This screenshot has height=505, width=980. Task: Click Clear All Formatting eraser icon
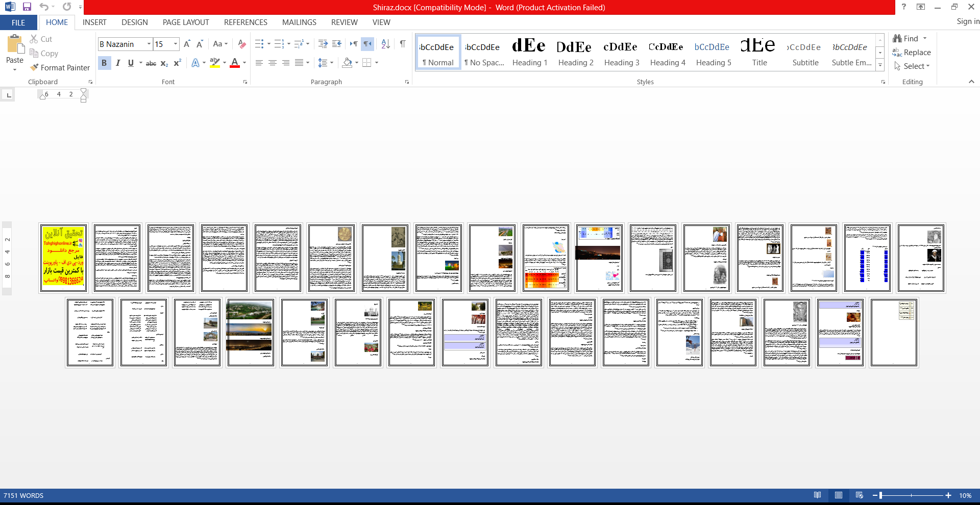[242, 44]
